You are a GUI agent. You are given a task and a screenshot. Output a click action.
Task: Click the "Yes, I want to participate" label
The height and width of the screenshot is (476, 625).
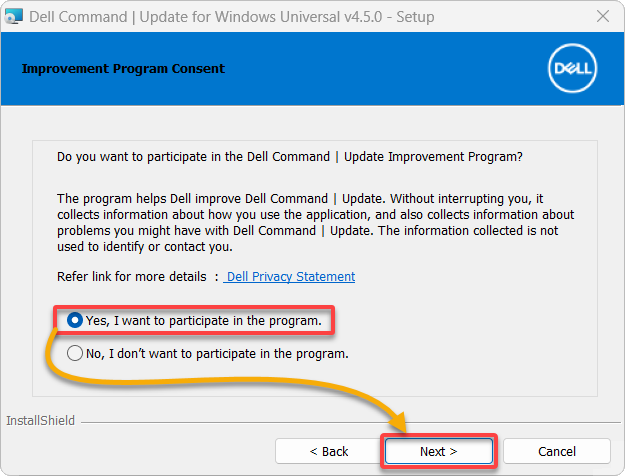(204, 321)
